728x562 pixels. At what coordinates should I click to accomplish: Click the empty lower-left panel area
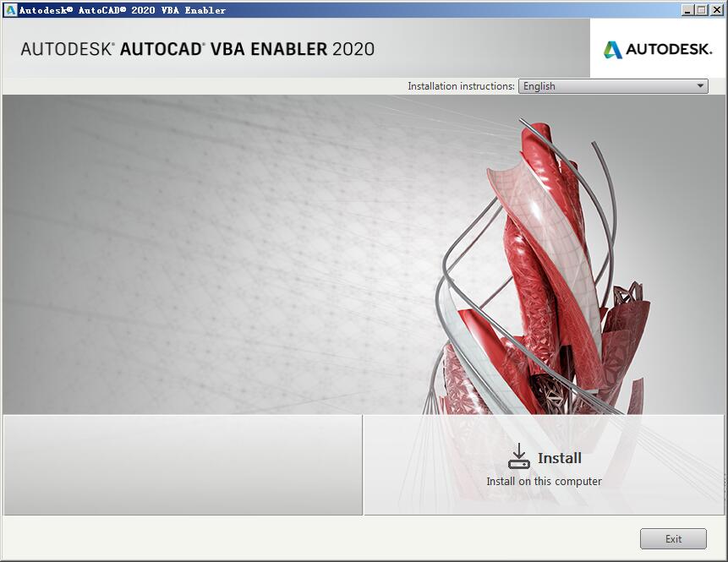coord(181,465)
